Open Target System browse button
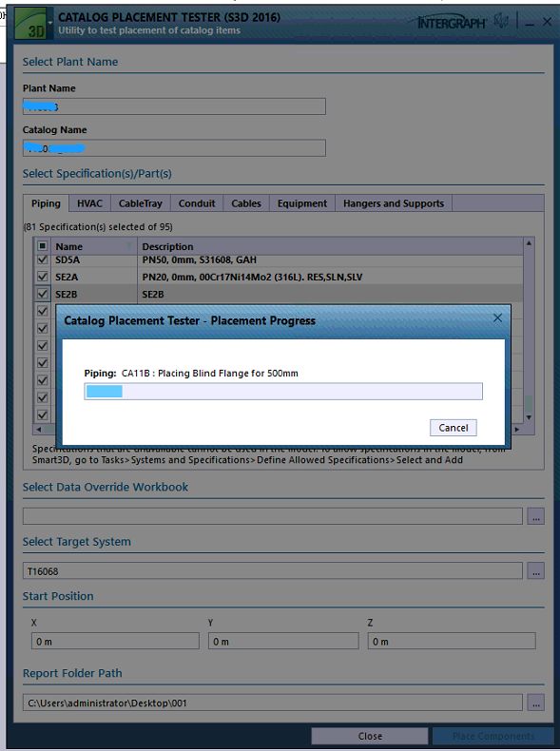560x751 pixels. [535, 571]
